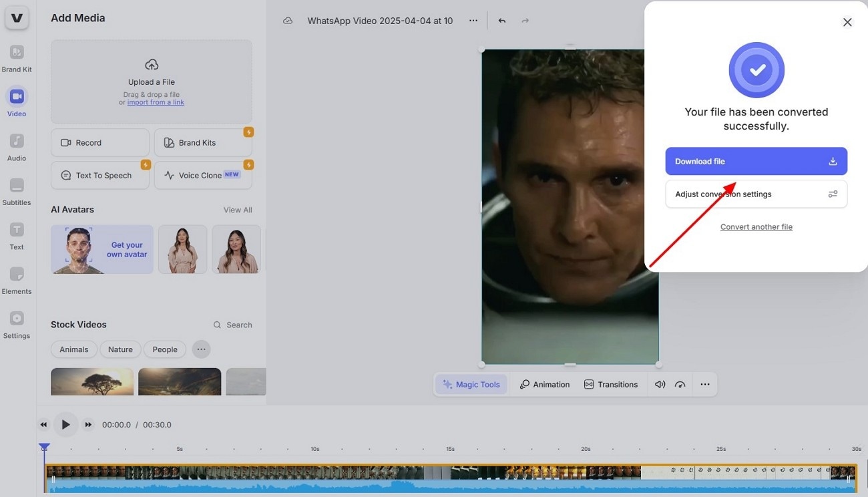The height and width of the screenshot is (497, 868).
Task: Close the conversion success dialog
Action: click(847, 22)
